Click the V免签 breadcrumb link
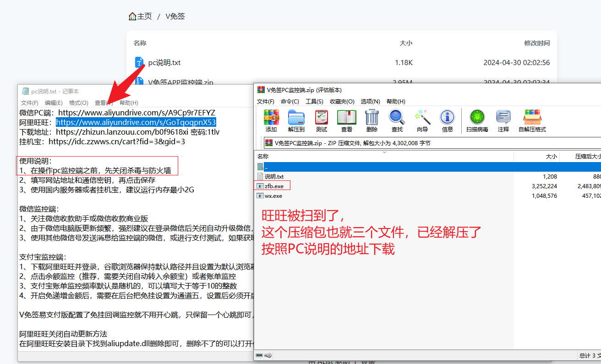The image size is (601, 364). (x=175, y=16)
